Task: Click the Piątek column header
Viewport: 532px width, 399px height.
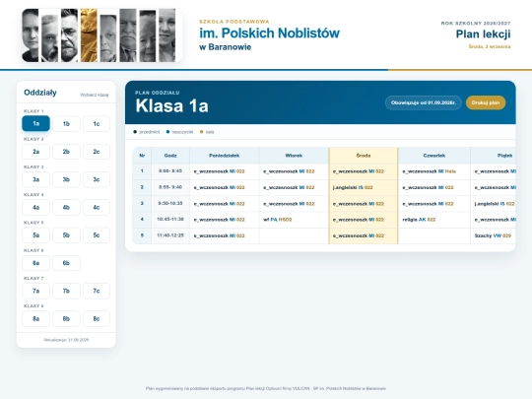Action: point(494,156)
